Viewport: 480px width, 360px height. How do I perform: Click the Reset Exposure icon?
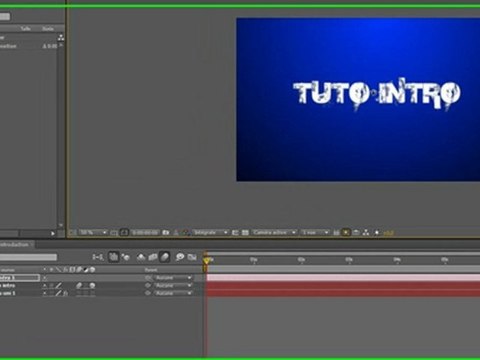(x=377, y=232)
